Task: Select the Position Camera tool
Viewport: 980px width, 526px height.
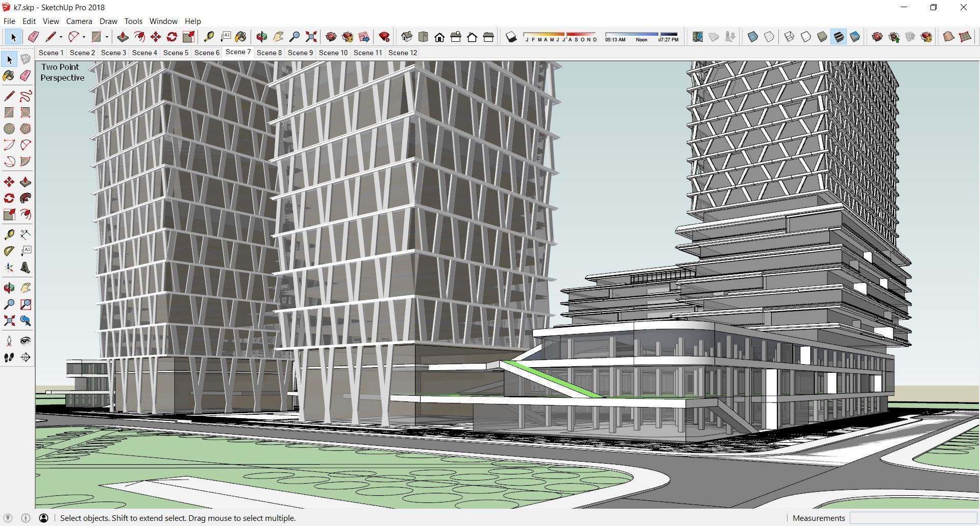Action: tap(9, 341)
